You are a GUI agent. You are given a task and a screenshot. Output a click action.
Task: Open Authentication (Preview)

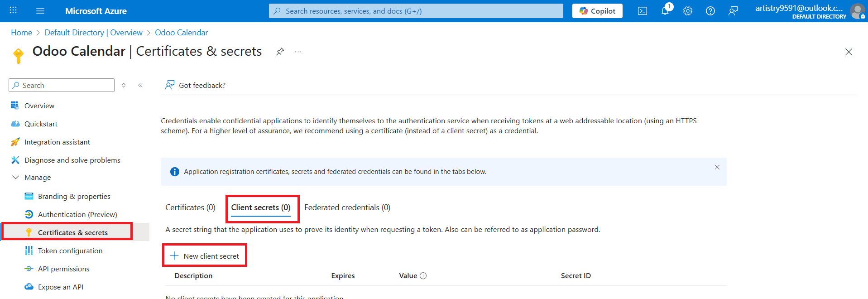[77, 214]
